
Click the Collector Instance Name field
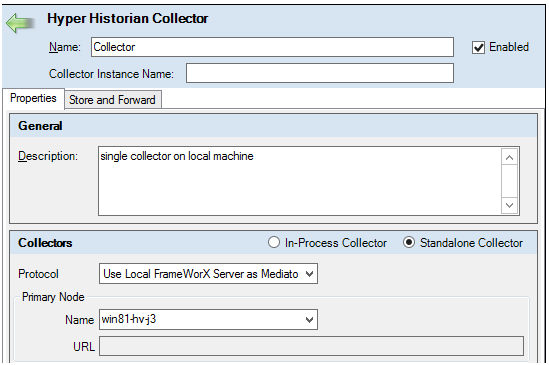[320, 73]
